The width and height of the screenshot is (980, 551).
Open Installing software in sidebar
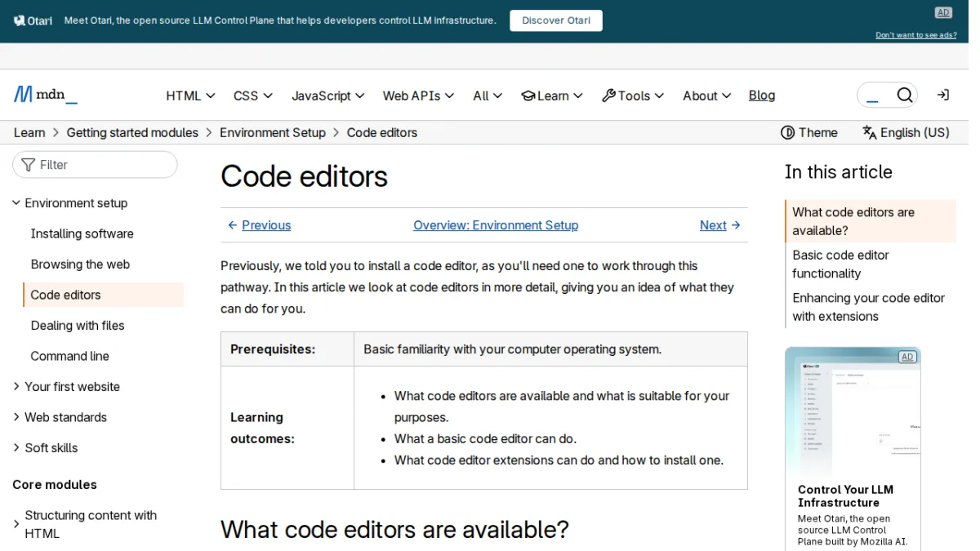[82, 233]
